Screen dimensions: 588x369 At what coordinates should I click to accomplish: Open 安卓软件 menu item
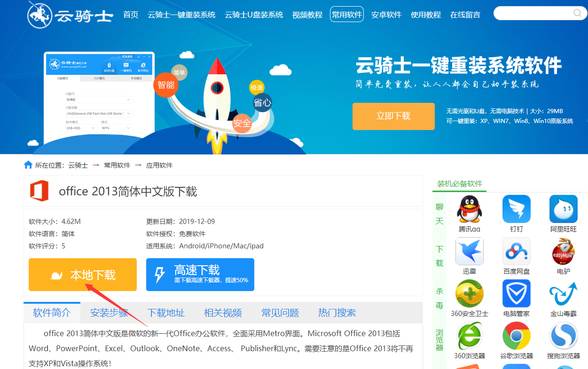(386, 15)
